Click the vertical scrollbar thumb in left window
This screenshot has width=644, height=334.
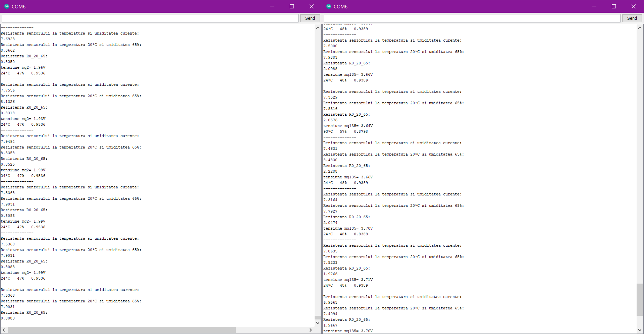pyautogui.click(x=318, y=317)
